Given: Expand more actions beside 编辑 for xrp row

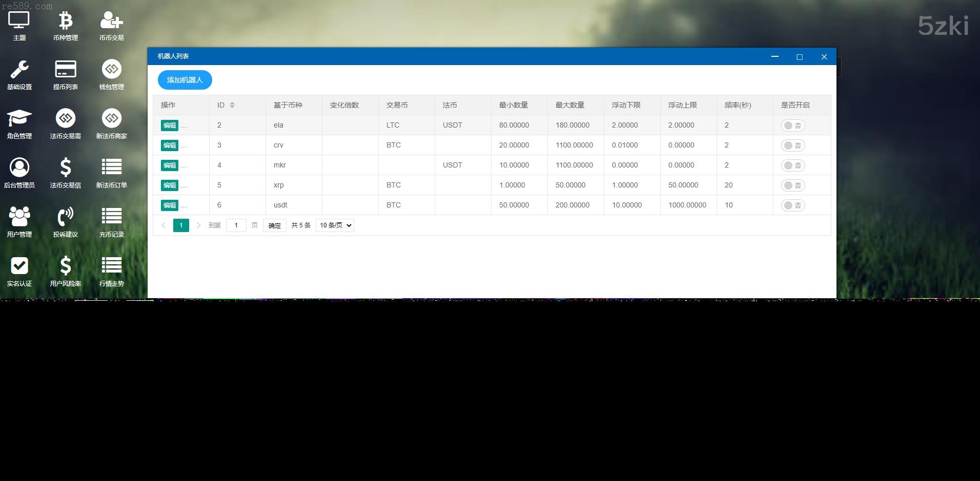Looking at the screenshot, I should (x=184, y=186).
